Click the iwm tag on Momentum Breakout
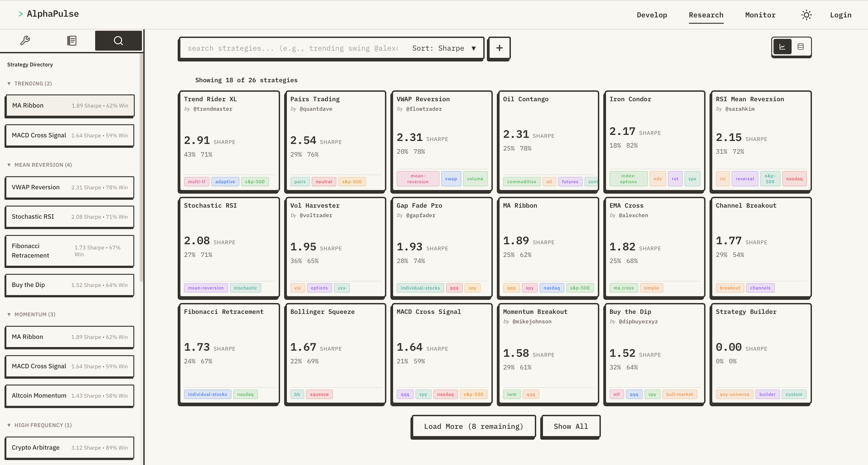This screenshot has height=465, width=868. (512, 395)
